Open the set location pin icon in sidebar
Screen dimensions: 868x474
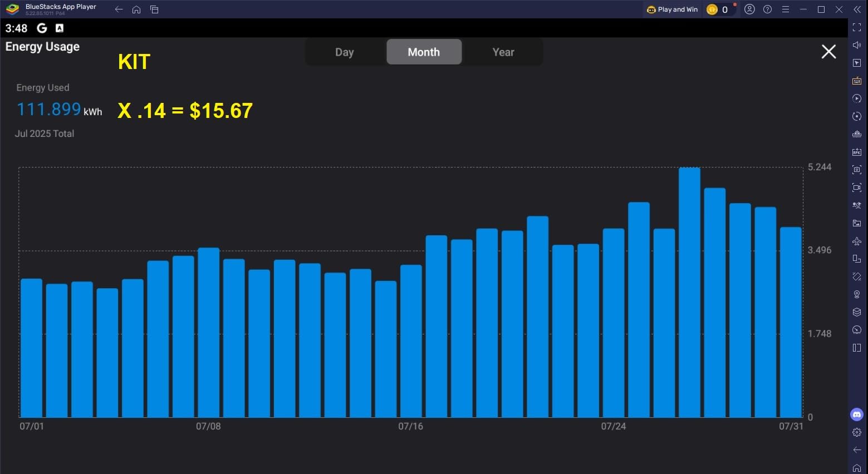point(857,294)
